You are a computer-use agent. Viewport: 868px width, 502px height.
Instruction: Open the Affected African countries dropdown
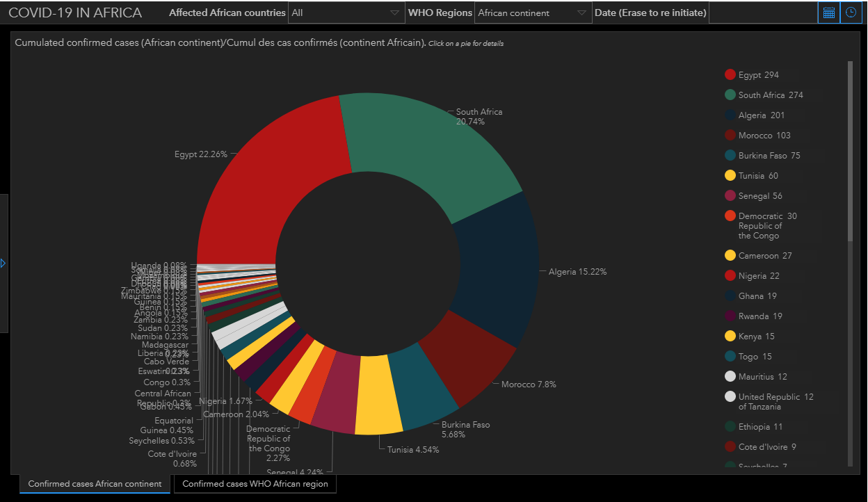tap(346, 13)
